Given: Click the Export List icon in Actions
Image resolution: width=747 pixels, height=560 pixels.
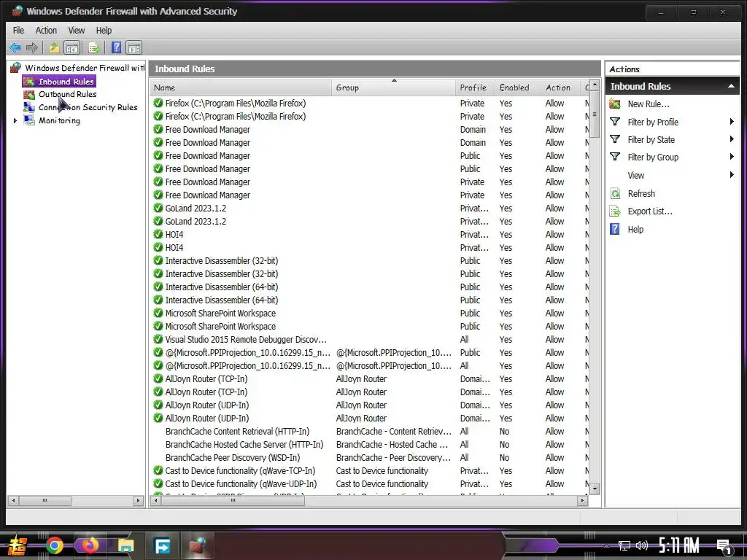Looking at the screenshot, I should [615, 211].
